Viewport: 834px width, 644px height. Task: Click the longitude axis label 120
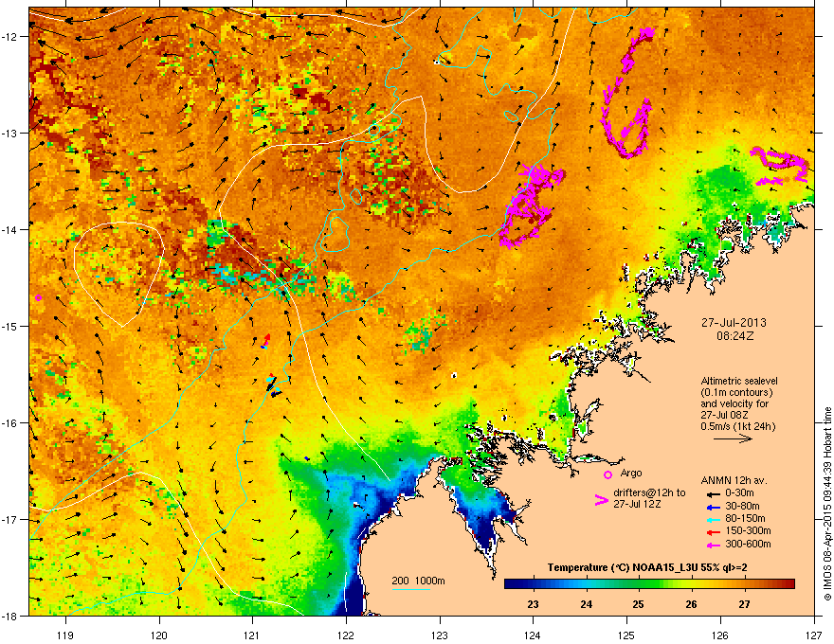tap(159, 635)
